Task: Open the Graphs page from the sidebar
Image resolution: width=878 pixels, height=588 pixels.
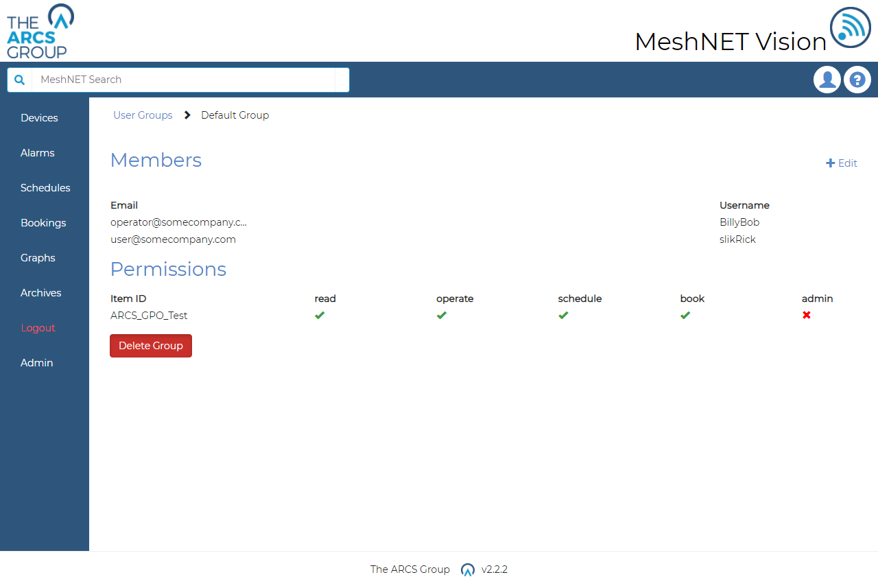Action: (x=38, y=257)
